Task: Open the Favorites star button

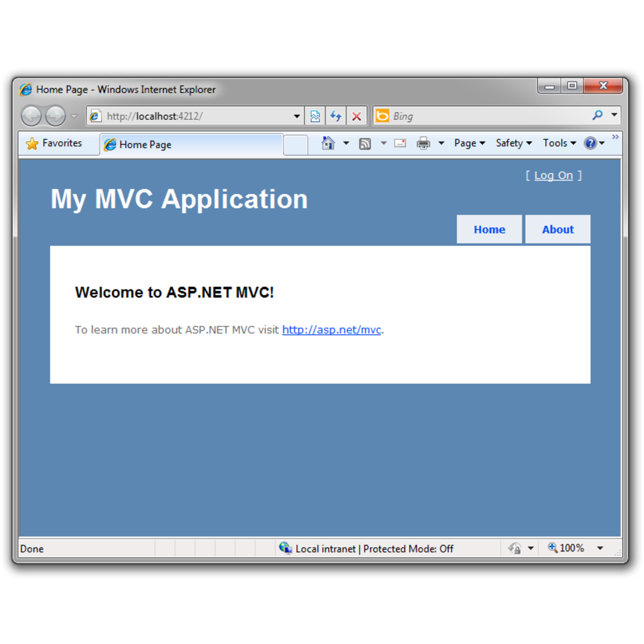Action: click(54, 143)
